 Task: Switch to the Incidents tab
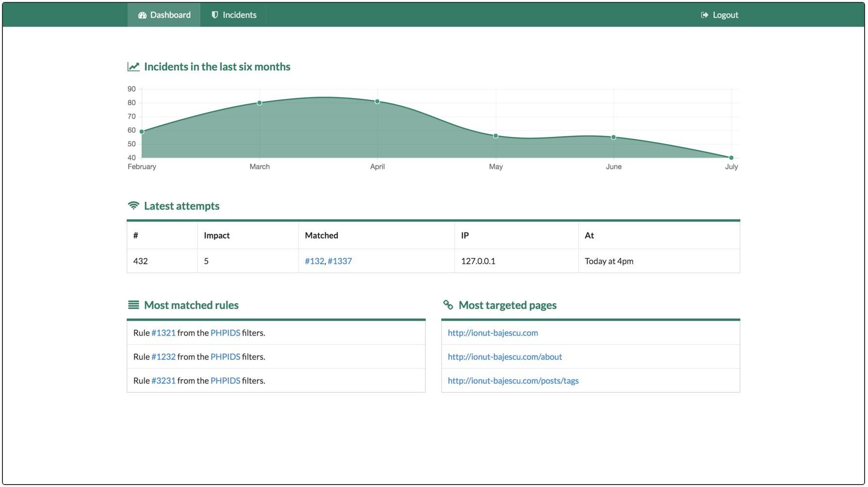coord(233,15)
